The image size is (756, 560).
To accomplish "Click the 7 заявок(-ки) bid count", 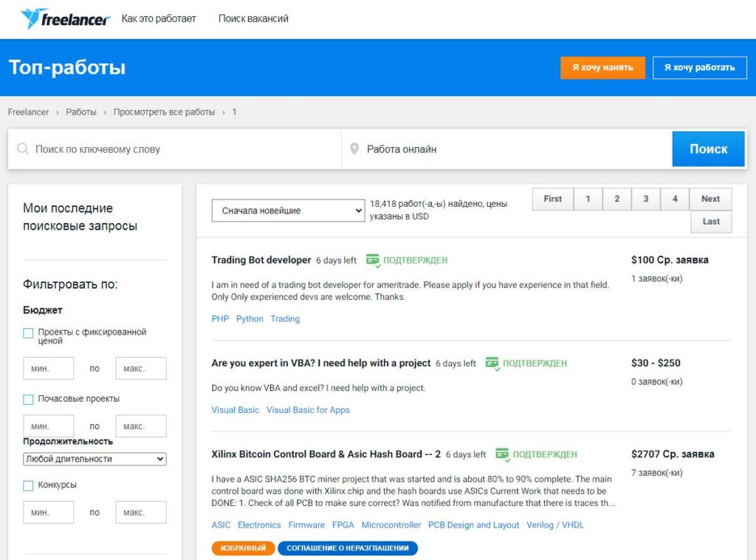I will [x=656, y=473].
